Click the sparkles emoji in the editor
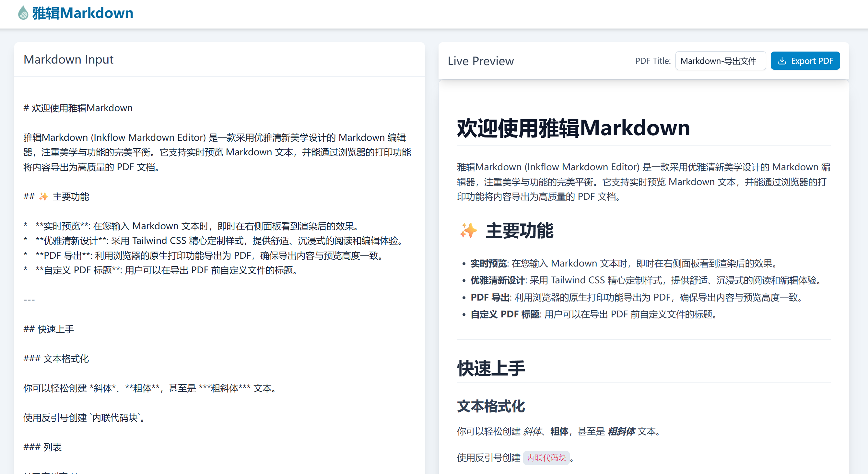 (43, 196)
